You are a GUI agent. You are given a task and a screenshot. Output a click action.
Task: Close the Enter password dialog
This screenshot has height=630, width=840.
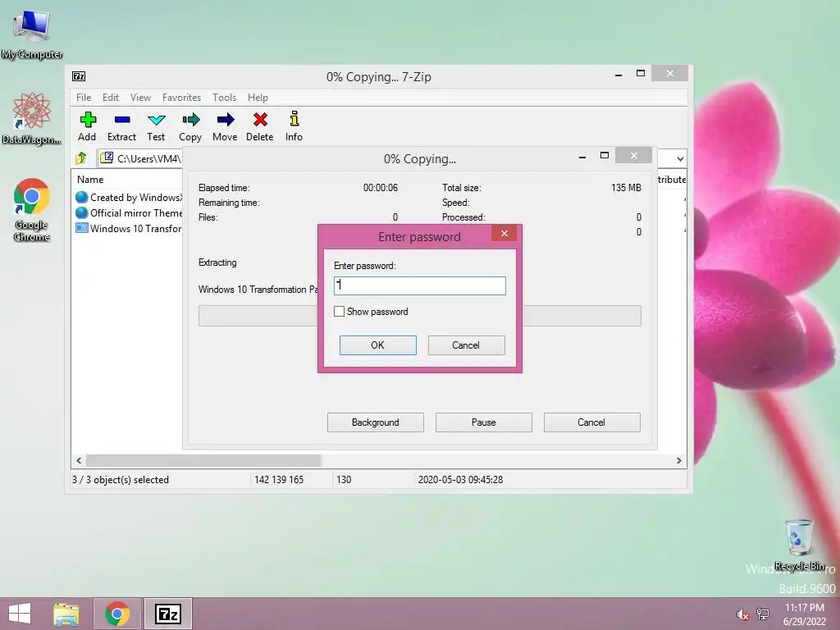click(x=504, y=233)
